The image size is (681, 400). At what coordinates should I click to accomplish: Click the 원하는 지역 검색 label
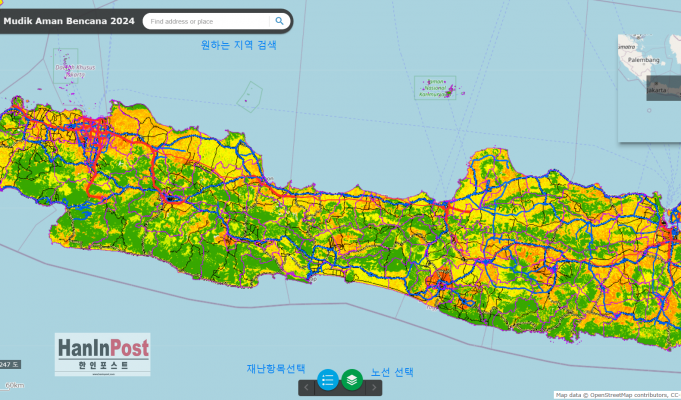tap(238, 45)
